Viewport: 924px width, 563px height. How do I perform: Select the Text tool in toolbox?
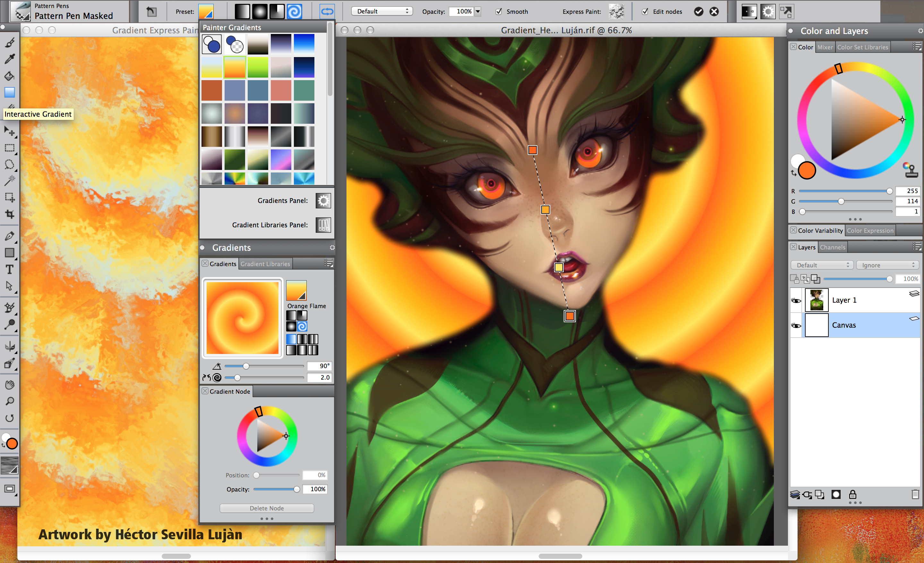(9, 270)
